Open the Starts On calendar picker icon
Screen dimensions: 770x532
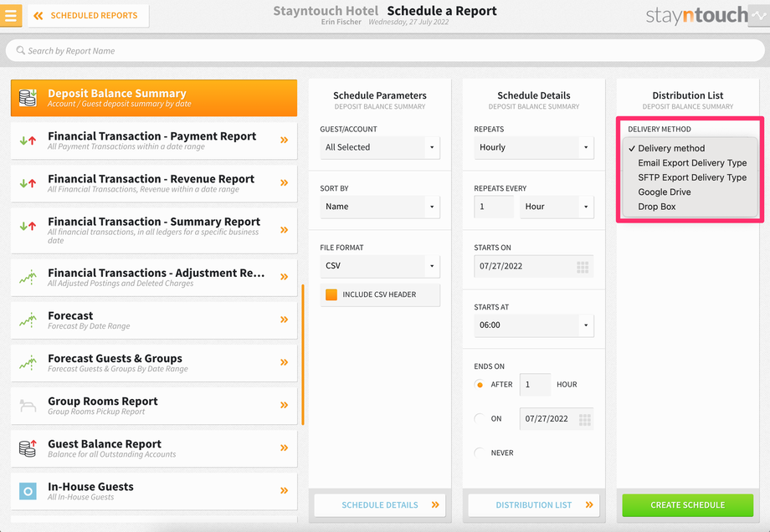[583, 267]
